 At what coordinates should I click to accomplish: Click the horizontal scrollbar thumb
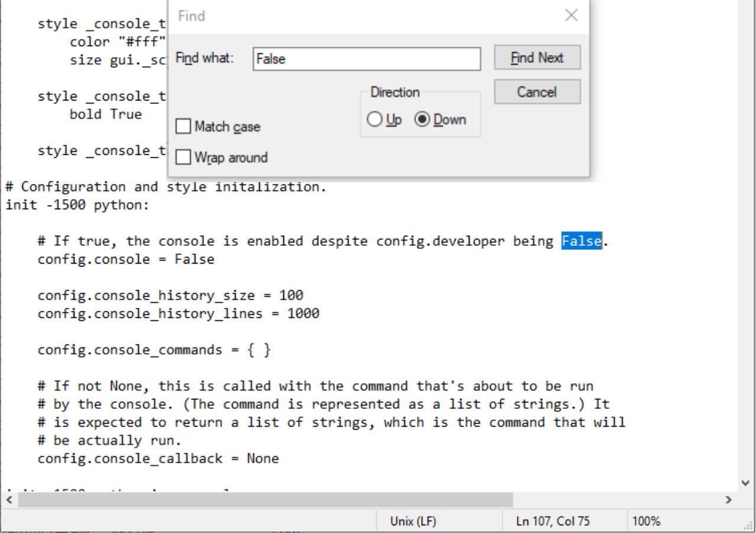[266, 500]
